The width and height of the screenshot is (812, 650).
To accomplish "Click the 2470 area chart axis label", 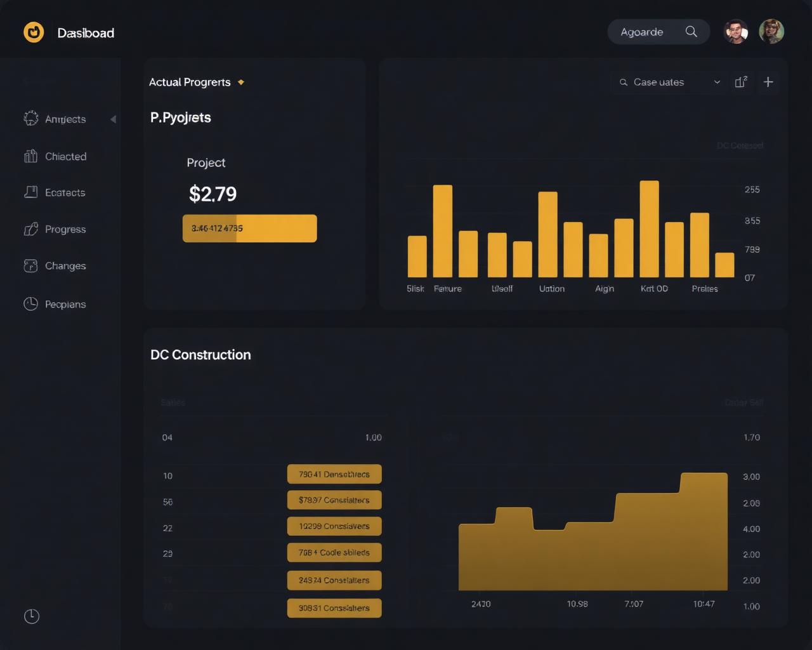I will pos(481,604).
